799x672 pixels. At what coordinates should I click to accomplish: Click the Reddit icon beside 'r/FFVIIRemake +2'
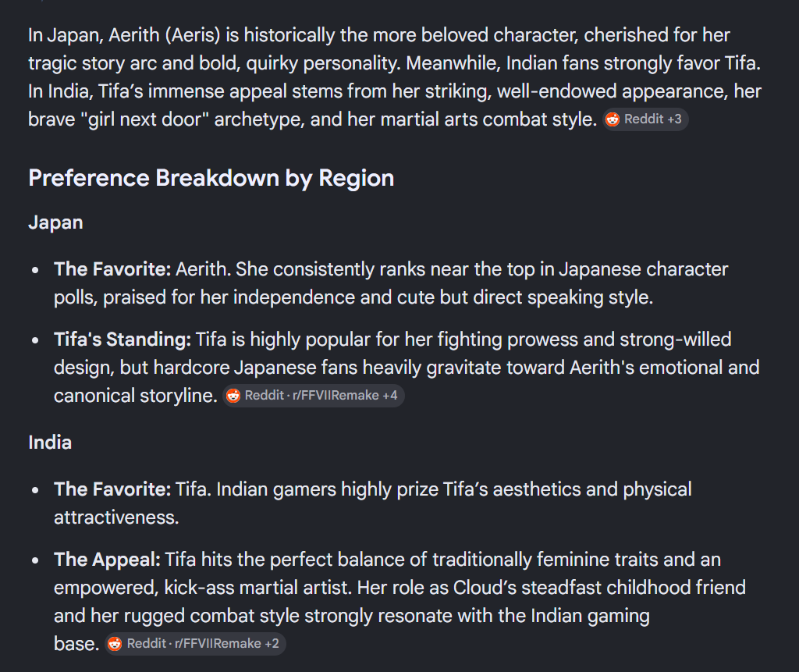click(115, 644)
